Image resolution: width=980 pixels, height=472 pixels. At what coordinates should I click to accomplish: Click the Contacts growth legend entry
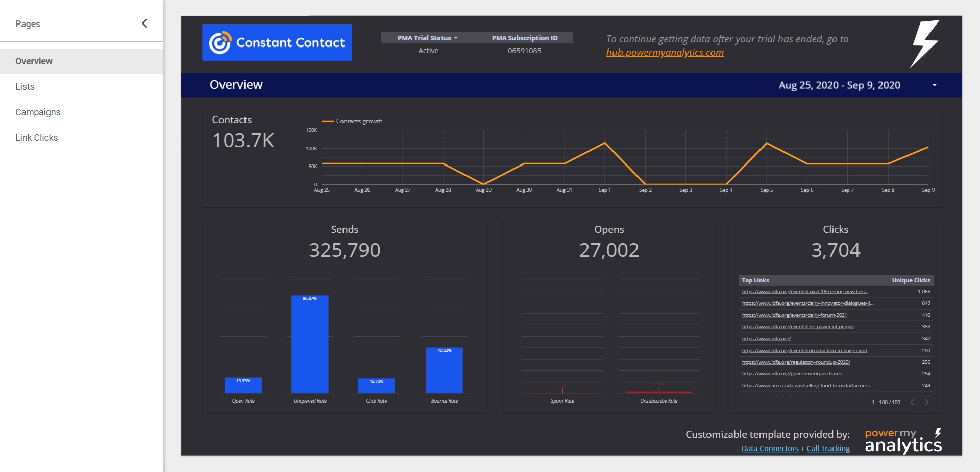click(x=352, y=121)
